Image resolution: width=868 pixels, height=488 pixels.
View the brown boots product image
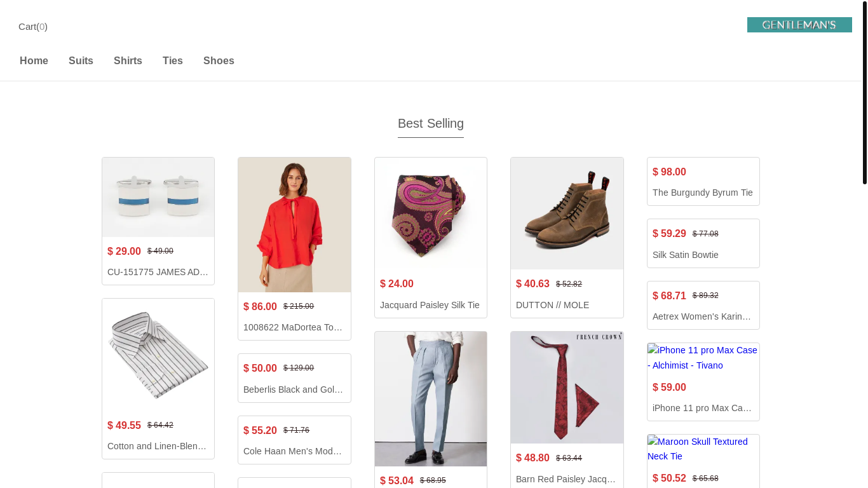click(567, 213)
